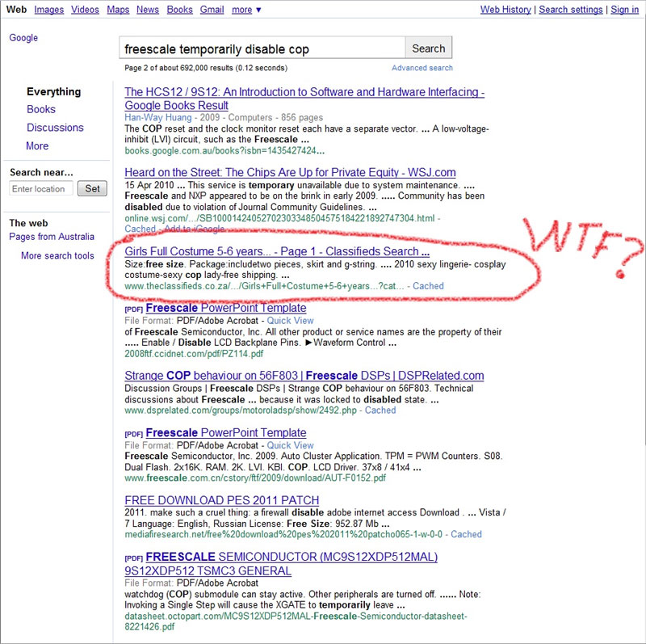The image size is (646, 644).
Task: Click 'The web' heading in sidebar
Action: tap(28, 223)
